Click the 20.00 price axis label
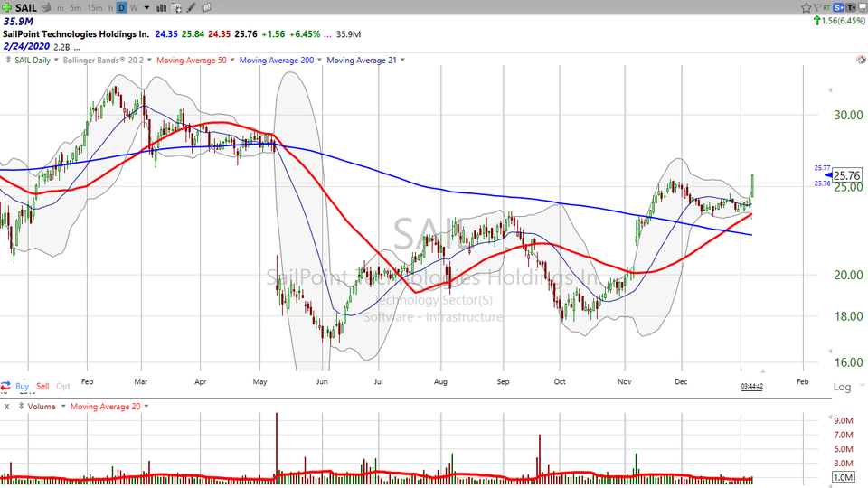 tap(848, 275)
